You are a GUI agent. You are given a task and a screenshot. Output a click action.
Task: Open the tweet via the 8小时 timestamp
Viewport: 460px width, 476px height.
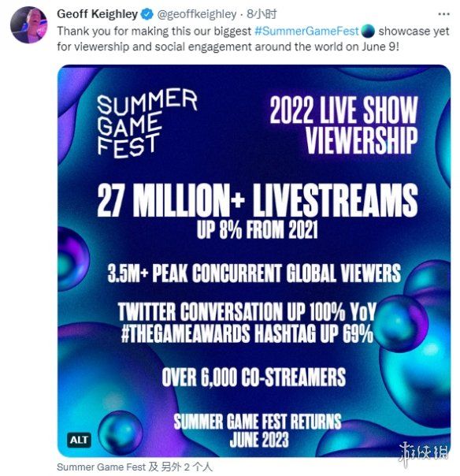click(262, 14)
